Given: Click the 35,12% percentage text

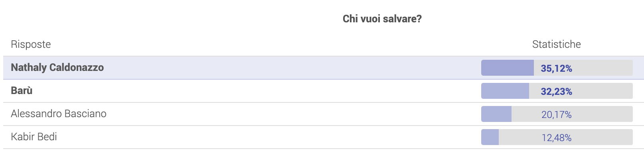Looking at the screenshot, I should (x=556, y=69).
